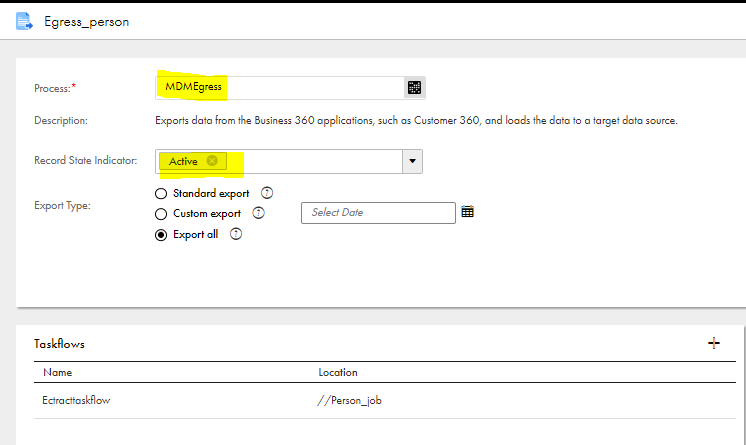Click the Name column header

pos(58,372)
